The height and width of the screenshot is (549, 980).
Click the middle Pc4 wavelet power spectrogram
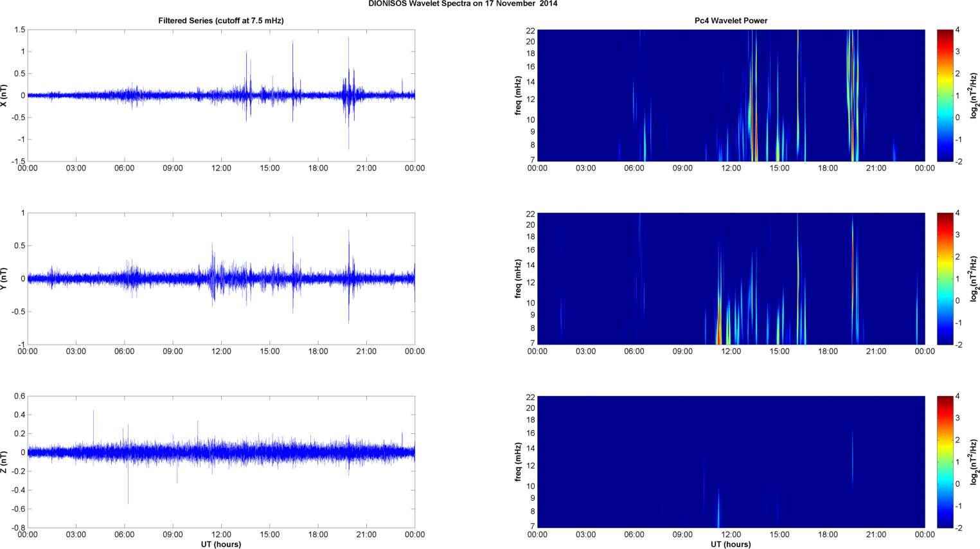click(x=731, y=278)
